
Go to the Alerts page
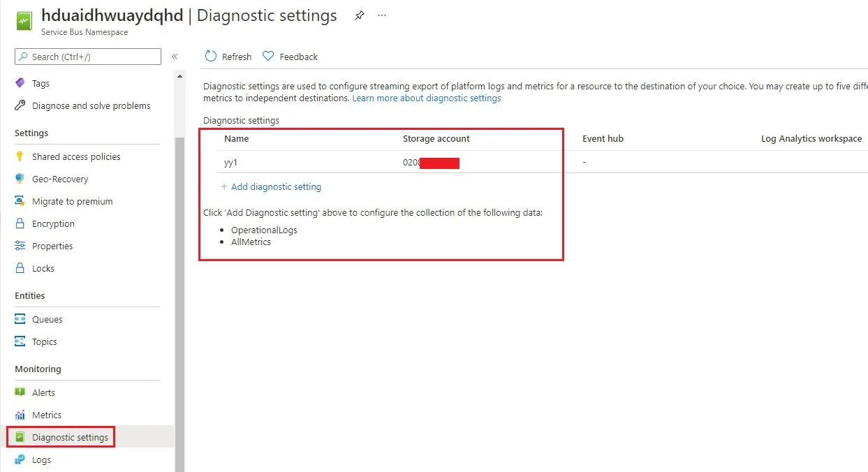pyautogui.click(x=43, y=392)
